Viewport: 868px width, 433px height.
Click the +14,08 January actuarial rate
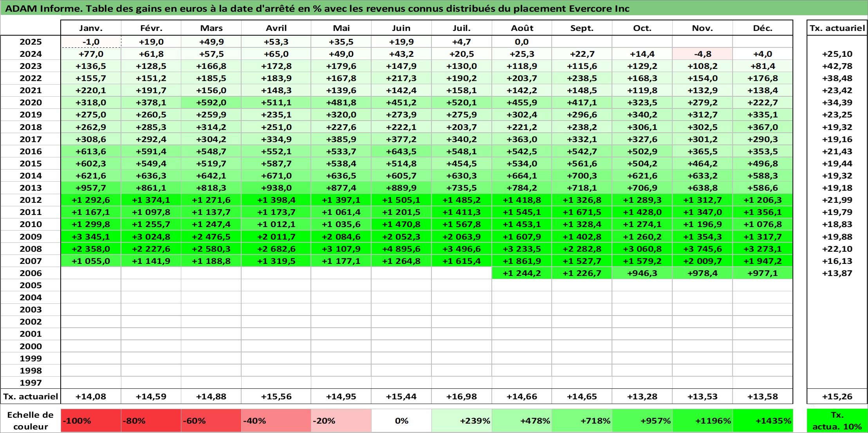point(91,397)
